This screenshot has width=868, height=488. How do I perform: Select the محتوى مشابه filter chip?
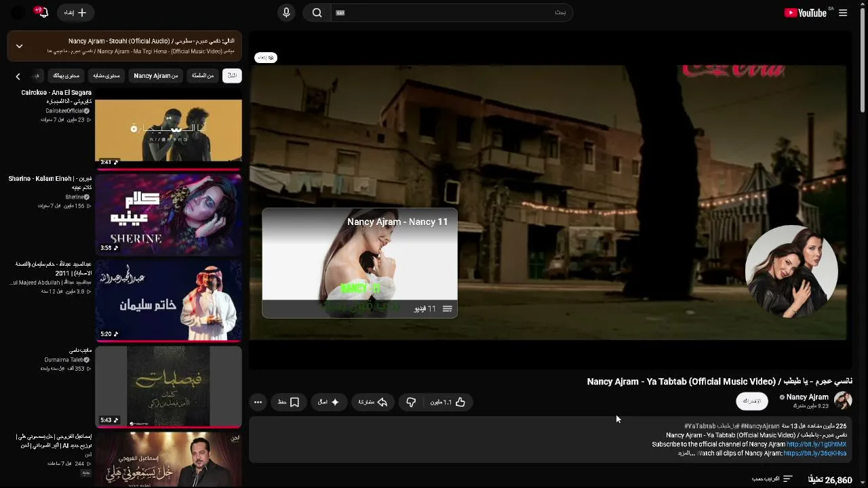pos(106,75)
